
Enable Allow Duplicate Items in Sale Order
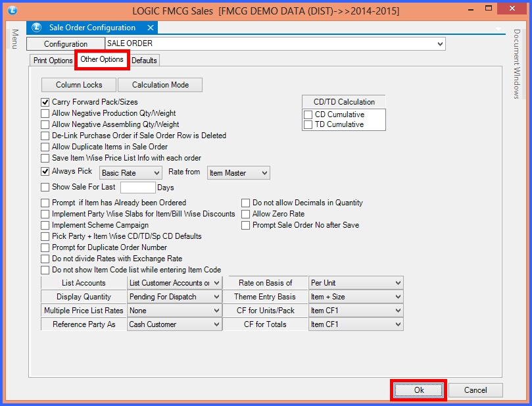click(45, 147)
